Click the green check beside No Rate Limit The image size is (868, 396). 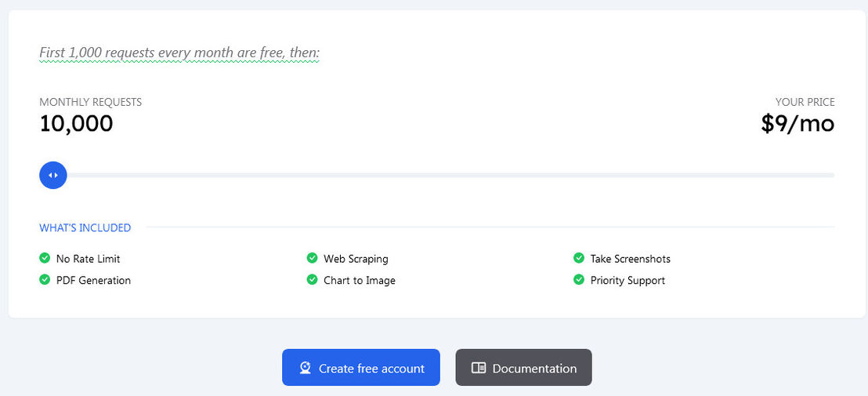pyautogui.click(x=45, y=258)
